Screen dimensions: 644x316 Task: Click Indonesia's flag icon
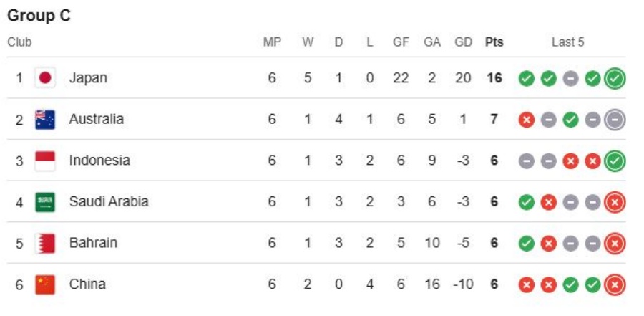45,161
